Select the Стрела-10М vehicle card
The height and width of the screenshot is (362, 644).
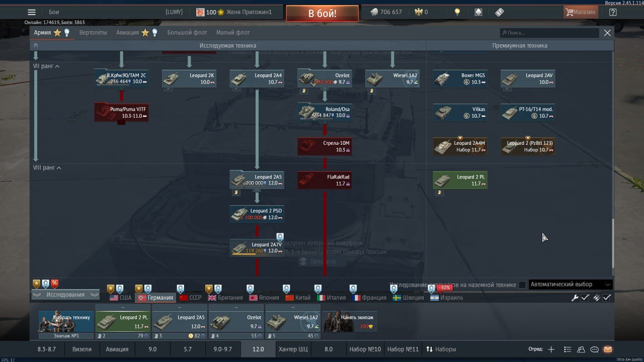(325, 146)
